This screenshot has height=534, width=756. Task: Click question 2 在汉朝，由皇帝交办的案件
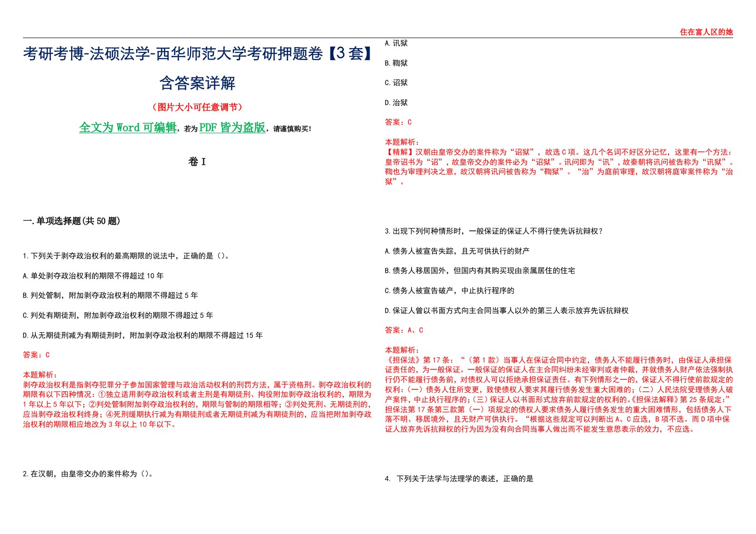(x=89, y=474)
